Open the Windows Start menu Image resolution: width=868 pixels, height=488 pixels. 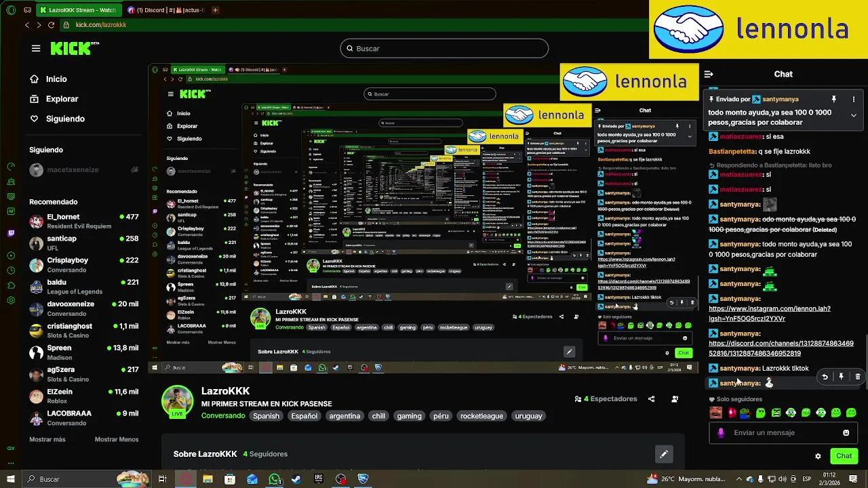pos(10,479)
